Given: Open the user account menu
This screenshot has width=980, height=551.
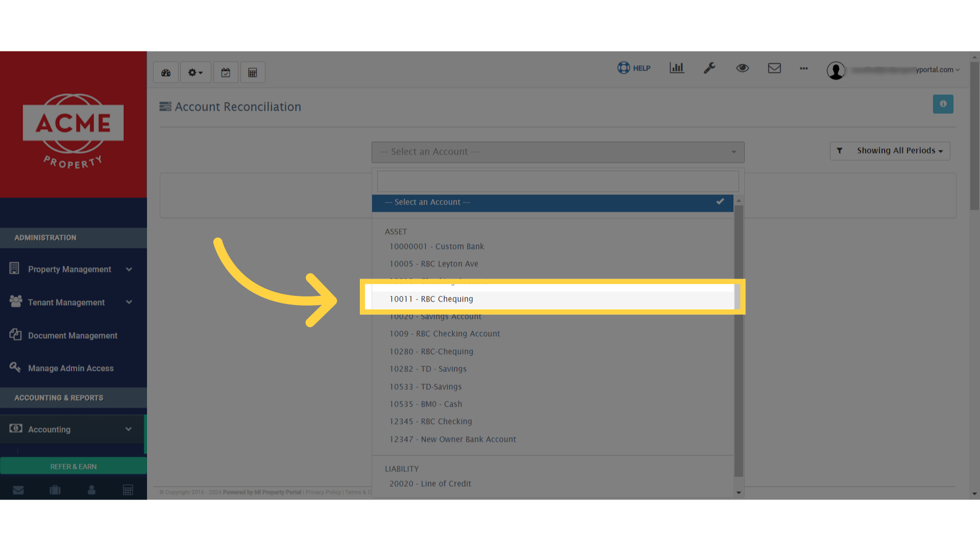Looking at the screenshot, I should (x=893, y=70).
